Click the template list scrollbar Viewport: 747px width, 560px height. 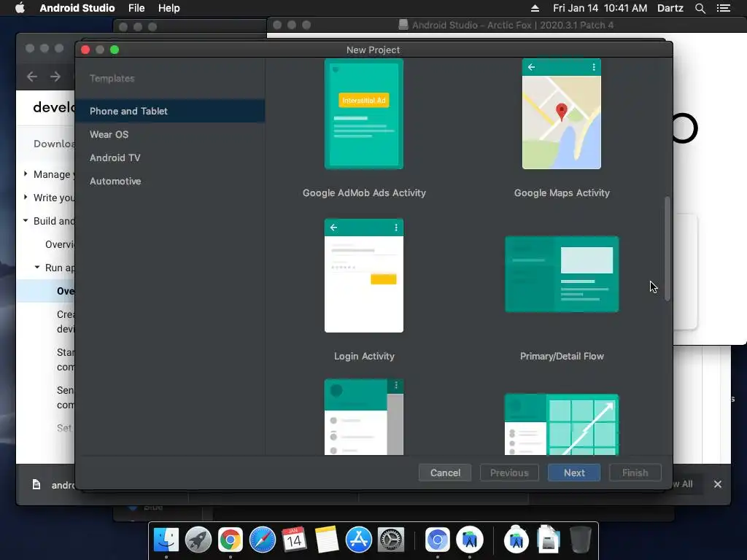coord(667,249)
